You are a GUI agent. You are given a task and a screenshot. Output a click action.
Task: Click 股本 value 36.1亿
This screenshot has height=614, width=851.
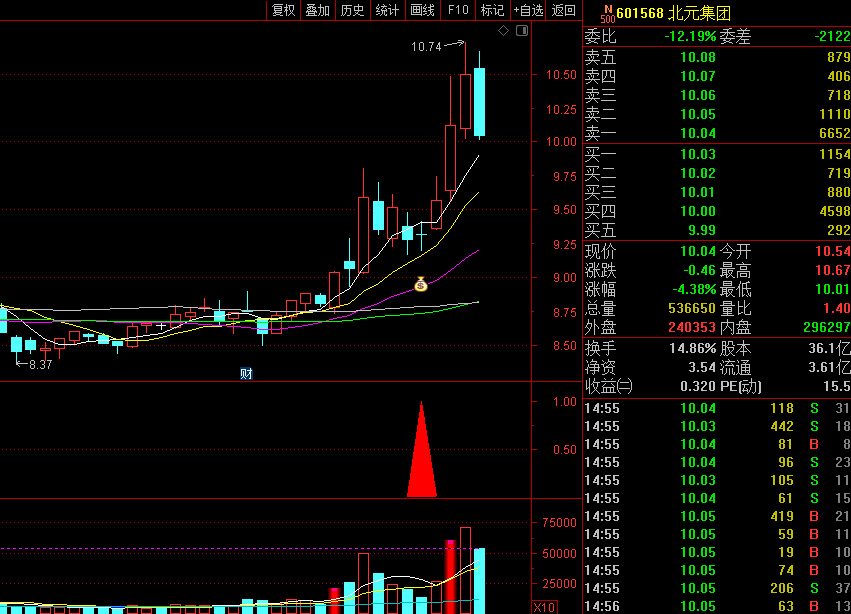(829, 348)
